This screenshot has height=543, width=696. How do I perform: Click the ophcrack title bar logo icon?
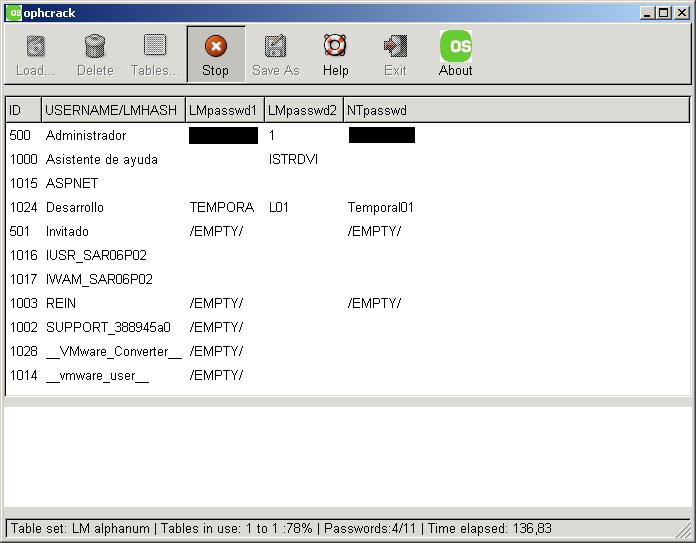pos(14,13)
